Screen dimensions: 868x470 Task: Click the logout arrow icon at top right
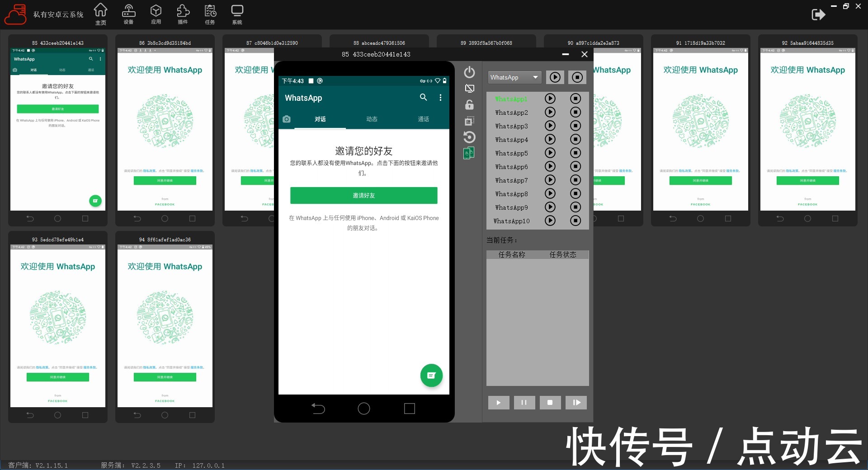pos(818,14)
